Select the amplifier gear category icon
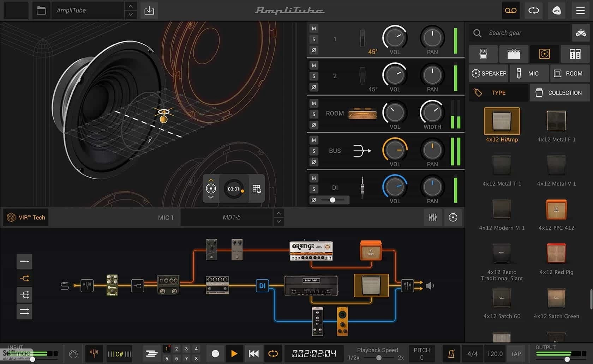Viewport: 593px width, 364px height. coord(514,54)
